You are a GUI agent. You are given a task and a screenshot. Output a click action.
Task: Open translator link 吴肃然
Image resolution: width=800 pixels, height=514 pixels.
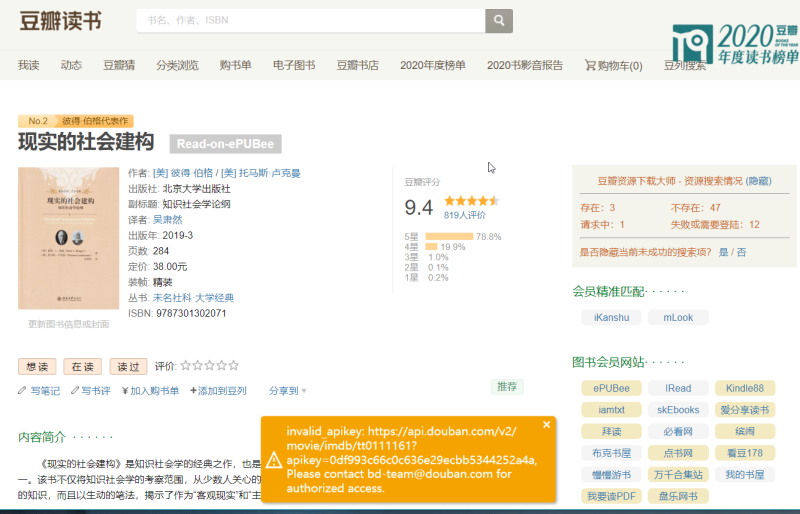(x=167, y=219)
